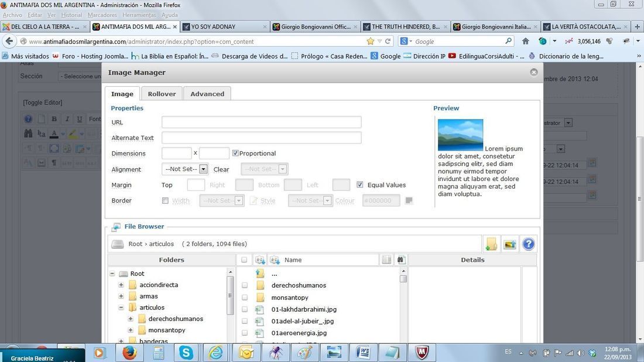
Task: Collapse the Root folder tree node
Action: click(x=112, y=274)
